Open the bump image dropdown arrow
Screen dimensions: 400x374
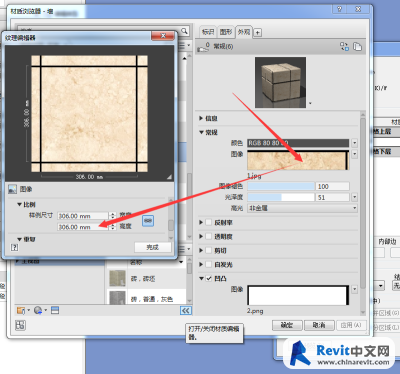pyautogui.click(x=354, y=289)
